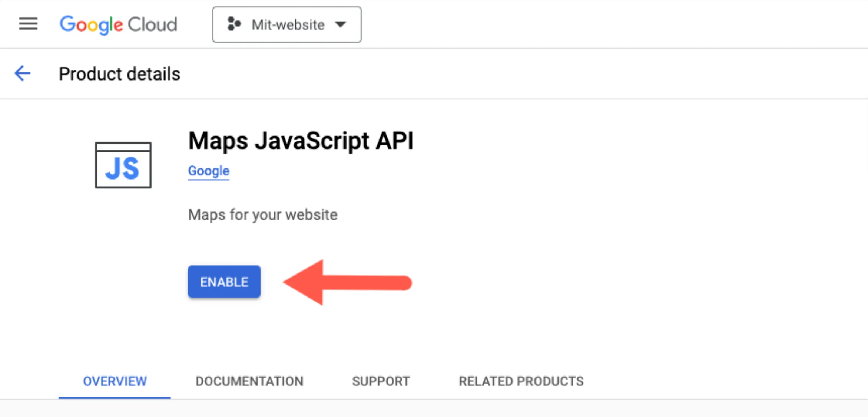Click the Product details heading
The height and width of the screenshot is (417, 868).
pyautogui.click(x=119, y=74)
